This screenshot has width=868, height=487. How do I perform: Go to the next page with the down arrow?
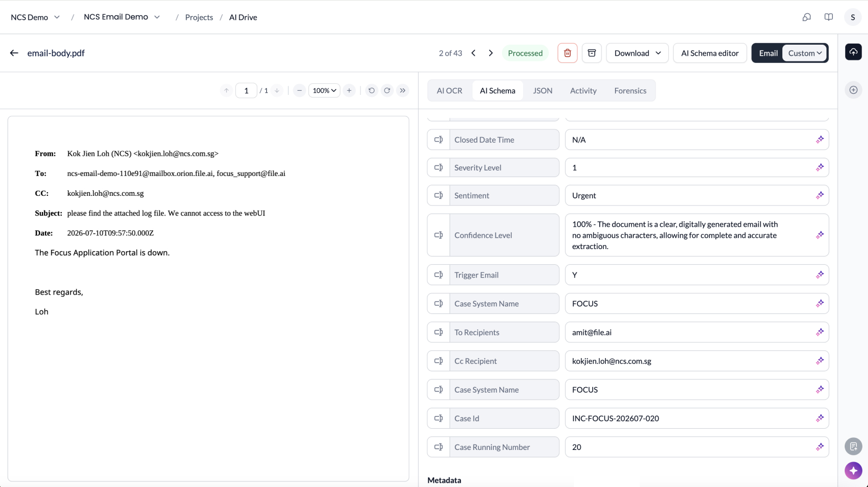[277, 90]
